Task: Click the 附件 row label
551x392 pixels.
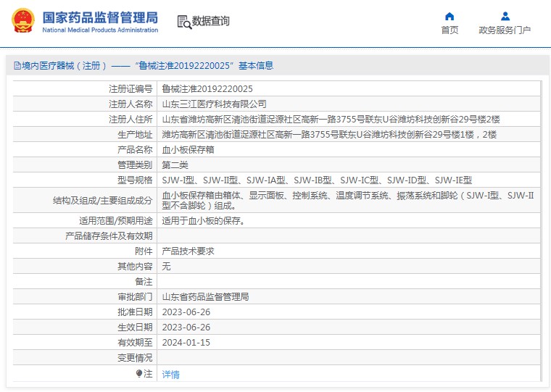Action: tap(144, 251)
